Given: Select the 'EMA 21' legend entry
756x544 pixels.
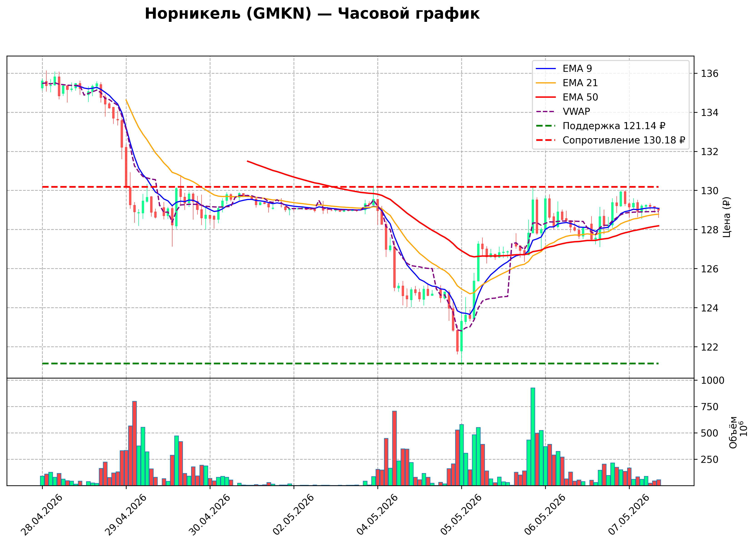Looking at the screenshot, I should (567, 83).
